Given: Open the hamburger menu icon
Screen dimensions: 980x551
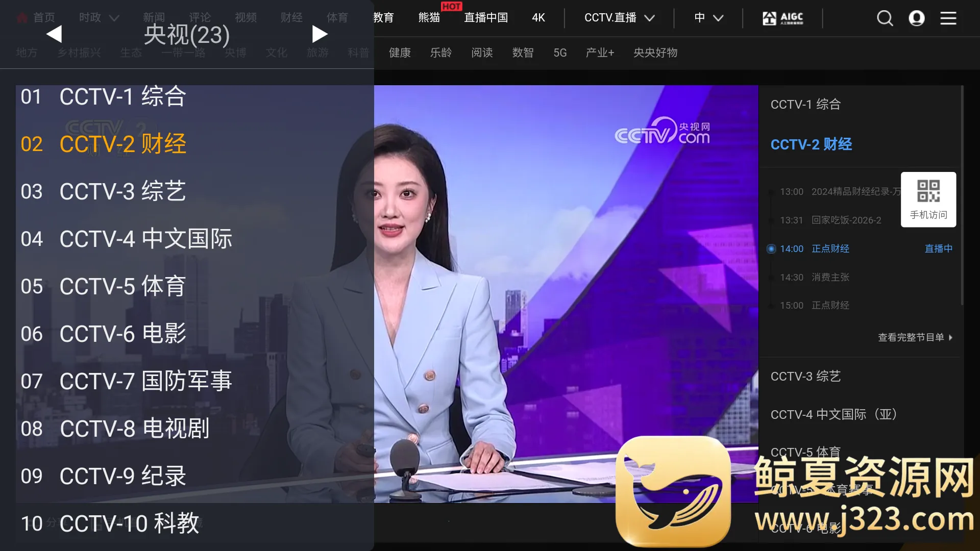Looking at the screenshot, I should coord(948,18).
